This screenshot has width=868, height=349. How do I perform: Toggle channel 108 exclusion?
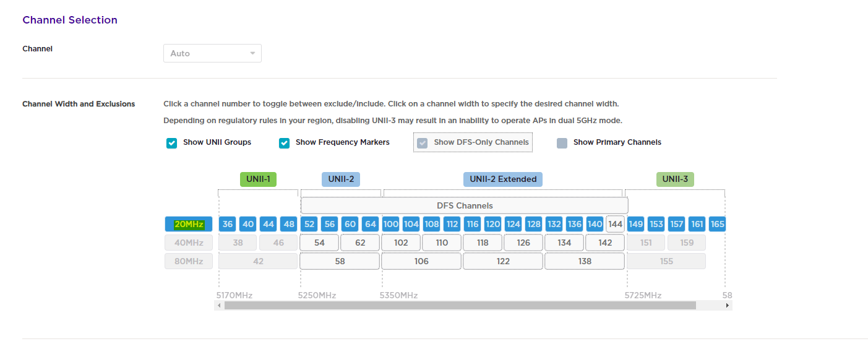pos(431,224)
